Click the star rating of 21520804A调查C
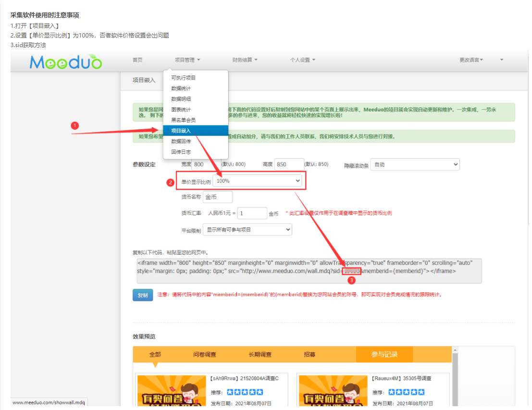532x410 pixels. pyautogui.click(x=245, y=392)
